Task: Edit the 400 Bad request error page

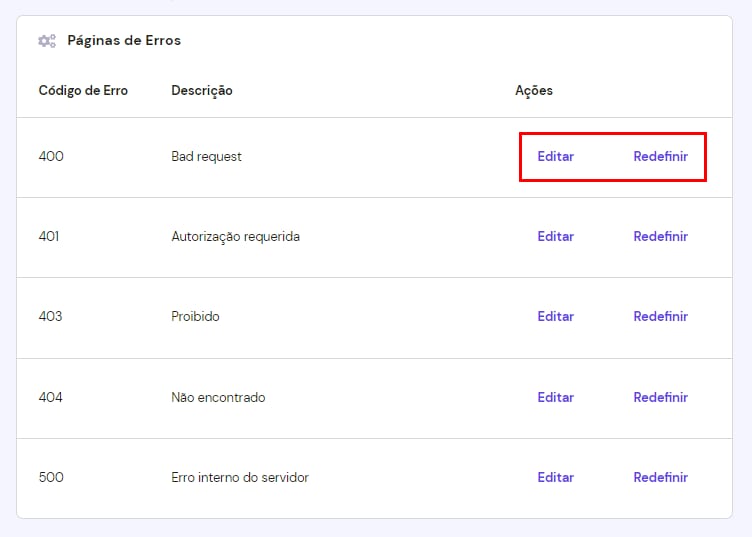Action: (x=555, y=157)
